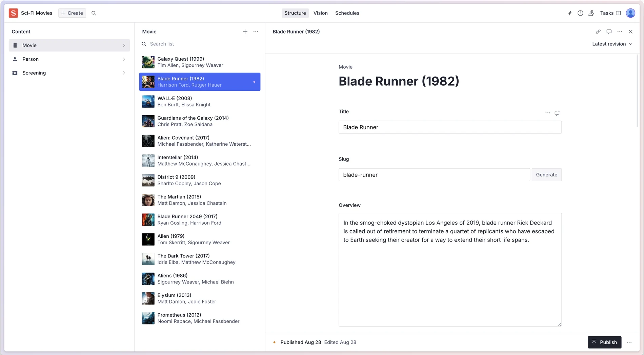
Task: Open the Tasks panel
Action: (x=610, y=13)
